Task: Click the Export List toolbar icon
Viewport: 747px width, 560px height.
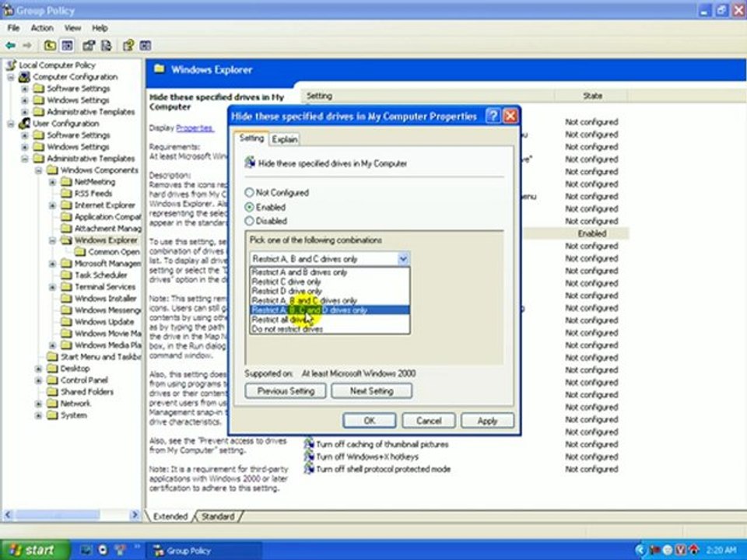Action: [107, 46]
